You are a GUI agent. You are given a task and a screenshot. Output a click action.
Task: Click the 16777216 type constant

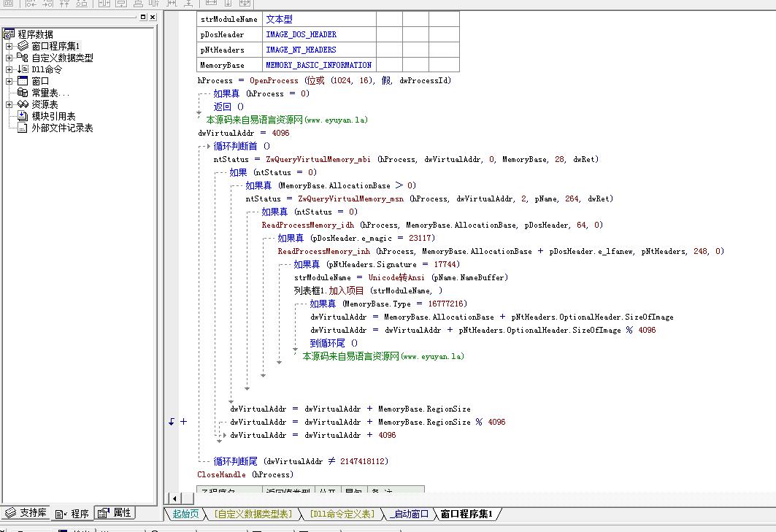(445, 304)
